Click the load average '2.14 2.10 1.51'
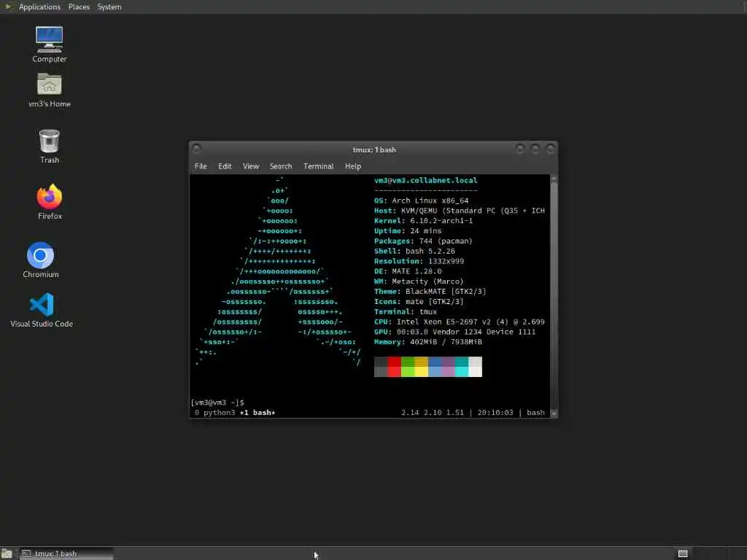This screenshot has height=560, width=747. pos(432,413)
